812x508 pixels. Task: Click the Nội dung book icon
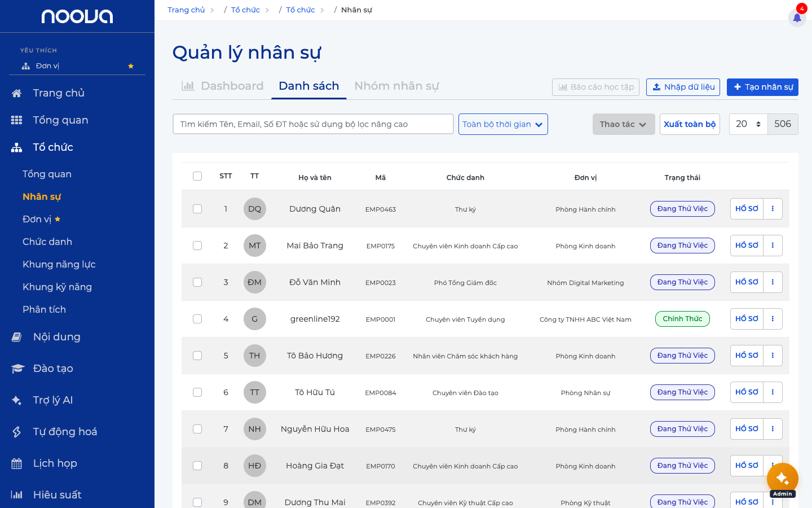coord(17,337)
